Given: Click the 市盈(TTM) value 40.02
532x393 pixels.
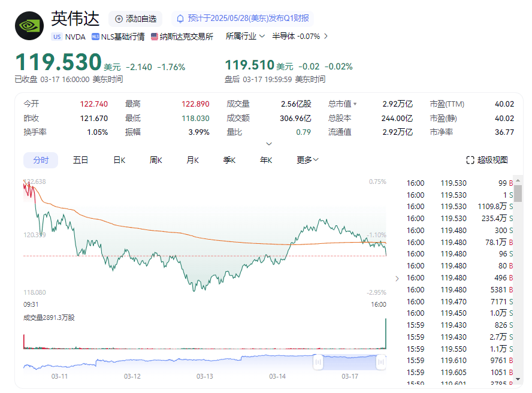Looking at the screenshot, I should (x=504, y=104).
